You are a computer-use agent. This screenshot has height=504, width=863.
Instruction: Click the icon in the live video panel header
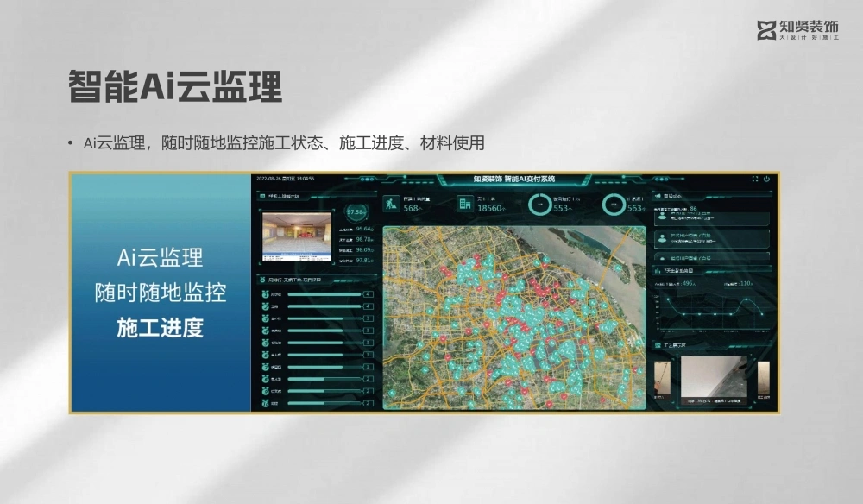[262, 196]
